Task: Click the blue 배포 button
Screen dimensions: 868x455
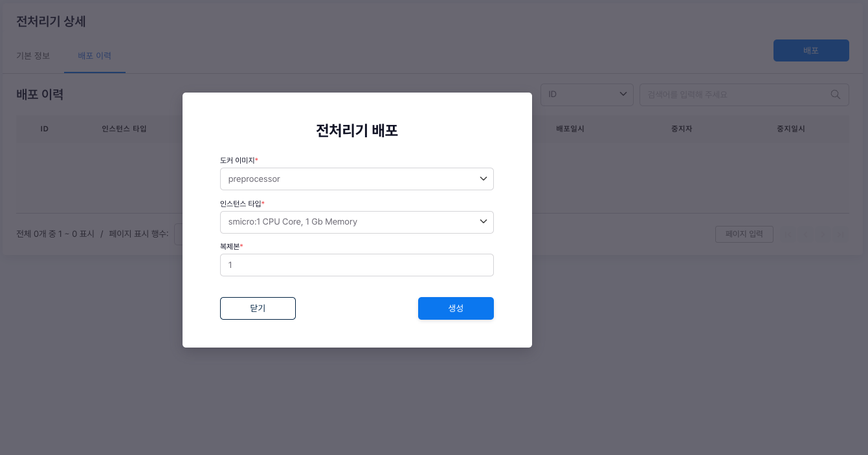Action: 811,50
